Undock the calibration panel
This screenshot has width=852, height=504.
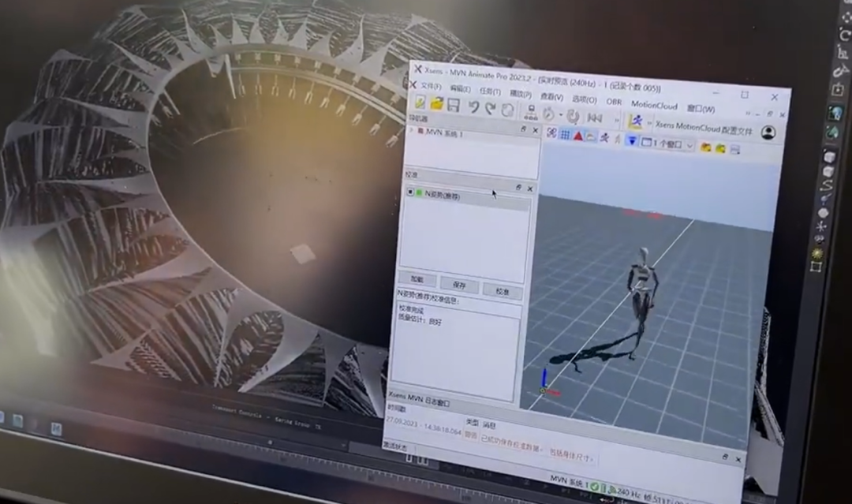point(518,188)
